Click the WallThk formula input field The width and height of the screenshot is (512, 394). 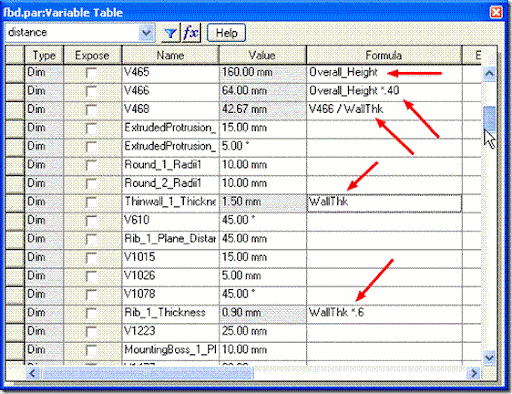click(384, 202)
